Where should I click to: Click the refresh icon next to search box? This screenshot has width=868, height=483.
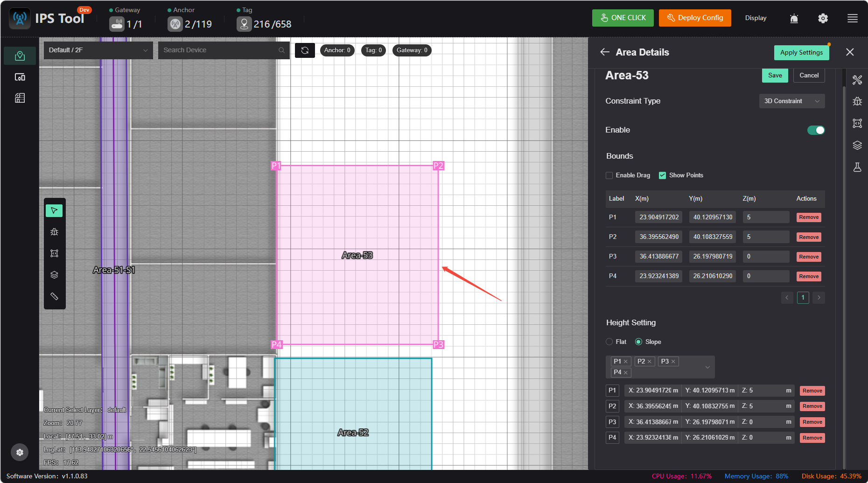click(305, 50)
